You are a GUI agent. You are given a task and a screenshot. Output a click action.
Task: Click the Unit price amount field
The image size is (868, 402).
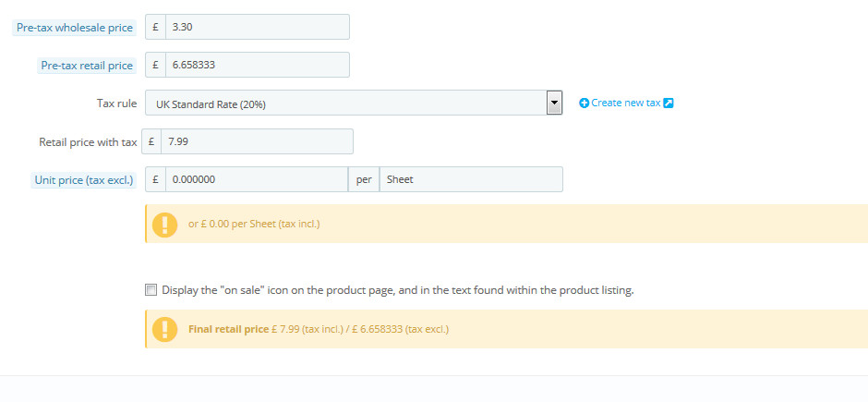point(257,179)
